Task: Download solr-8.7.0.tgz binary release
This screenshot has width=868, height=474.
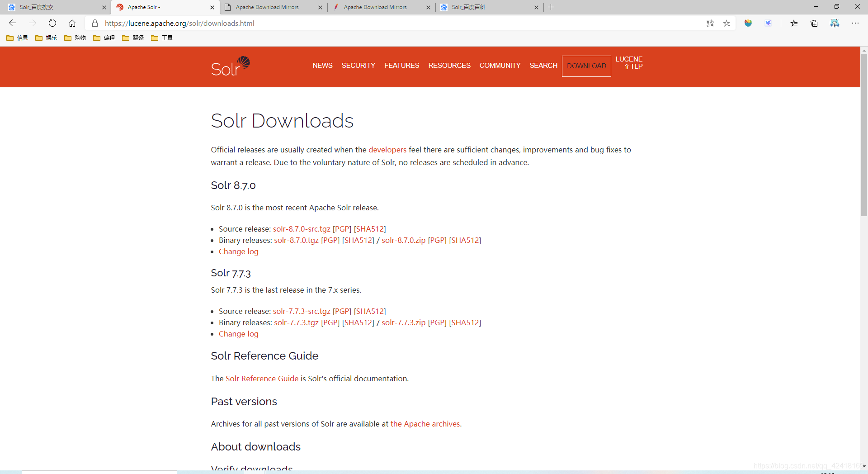Action: pos(296,240)
